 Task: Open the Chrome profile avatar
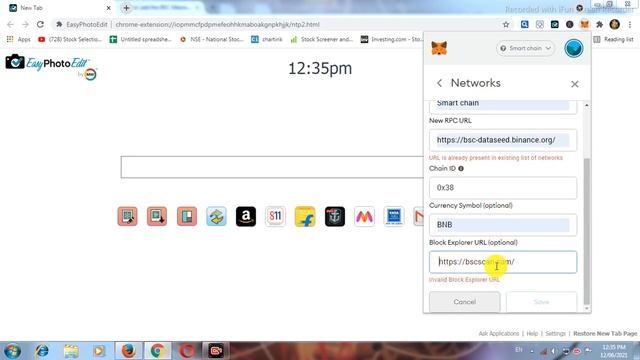pos(615,24)
